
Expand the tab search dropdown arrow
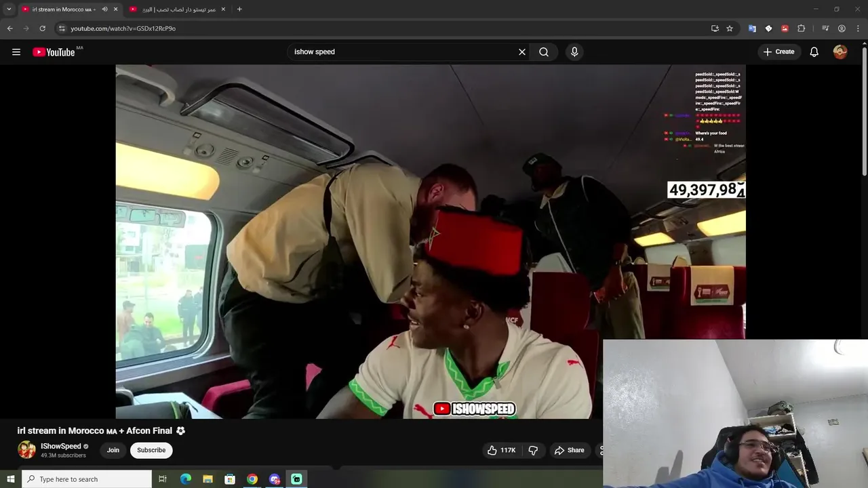point(9,9)
